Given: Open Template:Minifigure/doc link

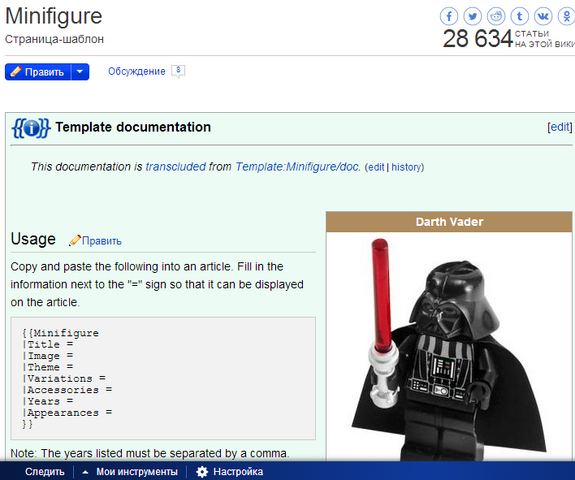Looking at the screenshot, I should coord(297,166).
